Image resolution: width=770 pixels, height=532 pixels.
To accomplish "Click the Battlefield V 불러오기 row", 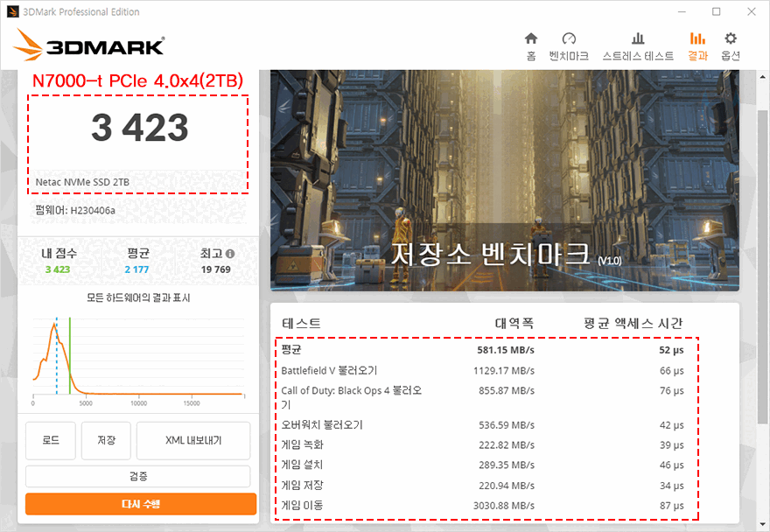I will click(x=482, y=370).
